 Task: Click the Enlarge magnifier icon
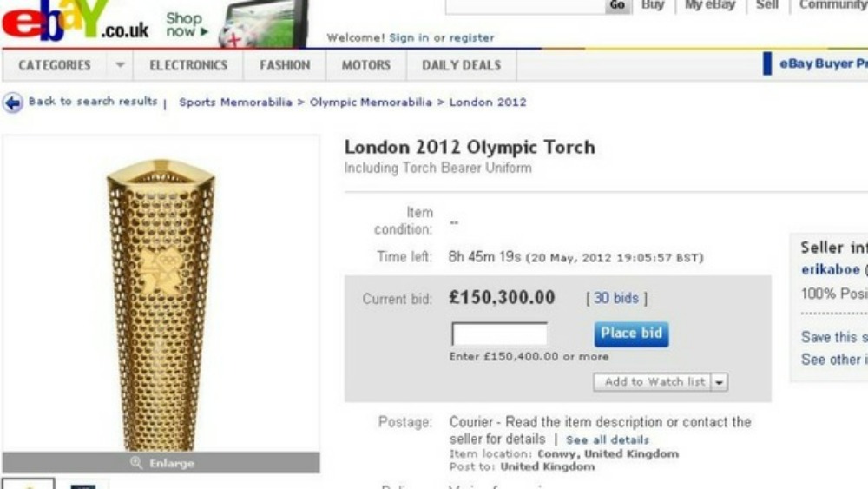[136, 462]
